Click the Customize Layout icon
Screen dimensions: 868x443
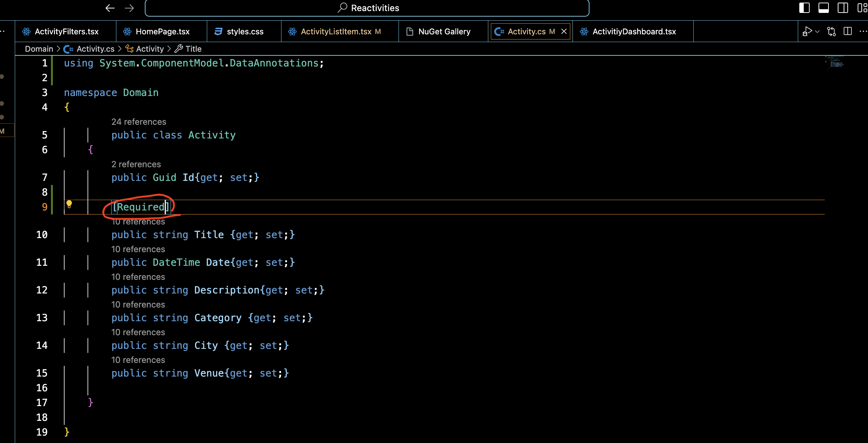pos(862,8)
